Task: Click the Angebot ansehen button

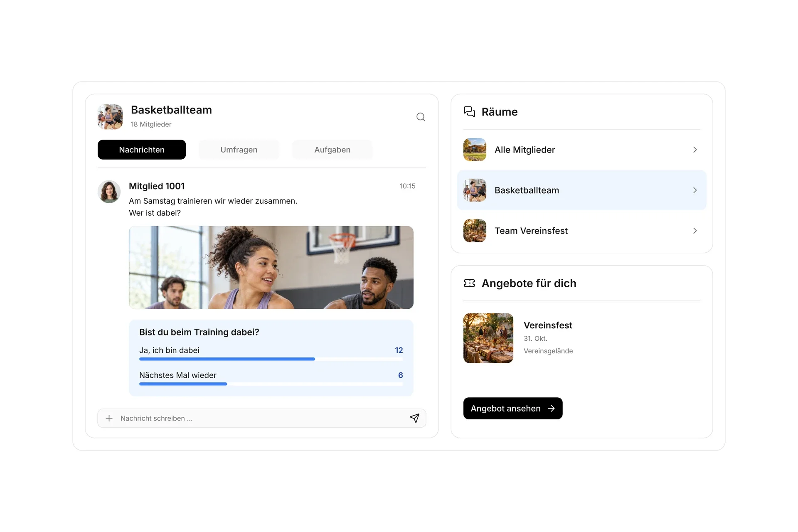Action: pyautogui.click(x=513, y=409)
